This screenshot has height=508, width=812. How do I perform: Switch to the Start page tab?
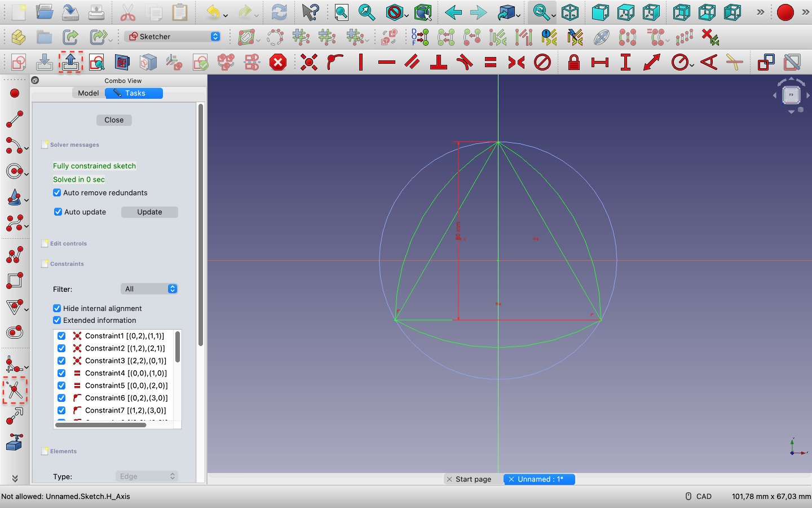473,479
